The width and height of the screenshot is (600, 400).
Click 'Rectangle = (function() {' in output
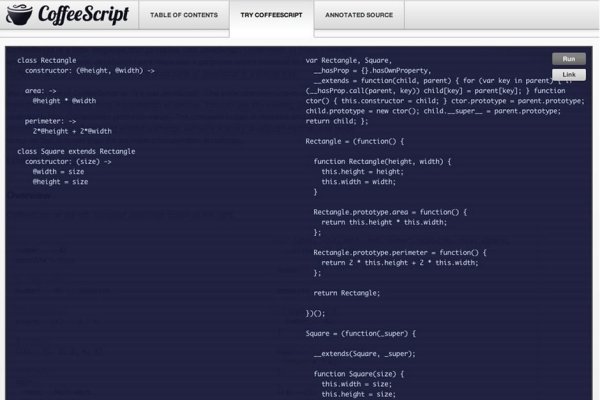click(x=355, y=142)
